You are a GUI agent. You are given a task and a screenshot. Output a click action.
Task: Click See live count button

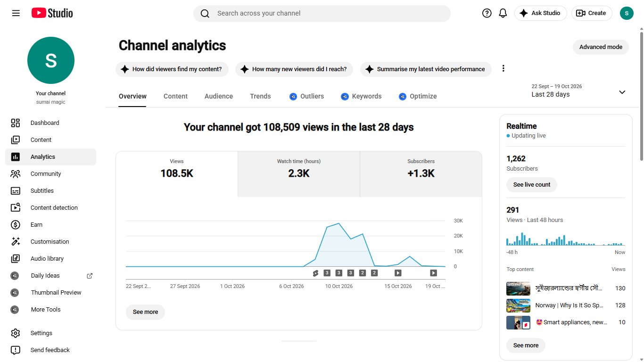coord(532,185)
